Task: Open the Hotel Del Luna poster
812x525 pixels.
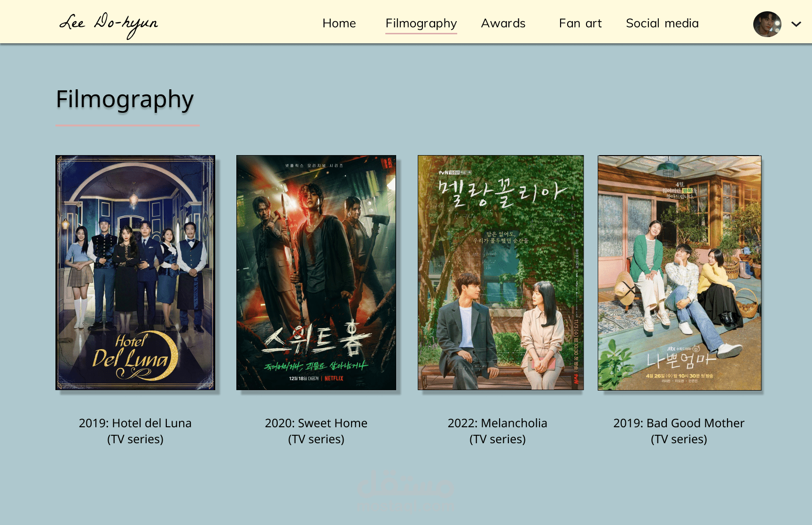Action: click(x=135, y=273)
